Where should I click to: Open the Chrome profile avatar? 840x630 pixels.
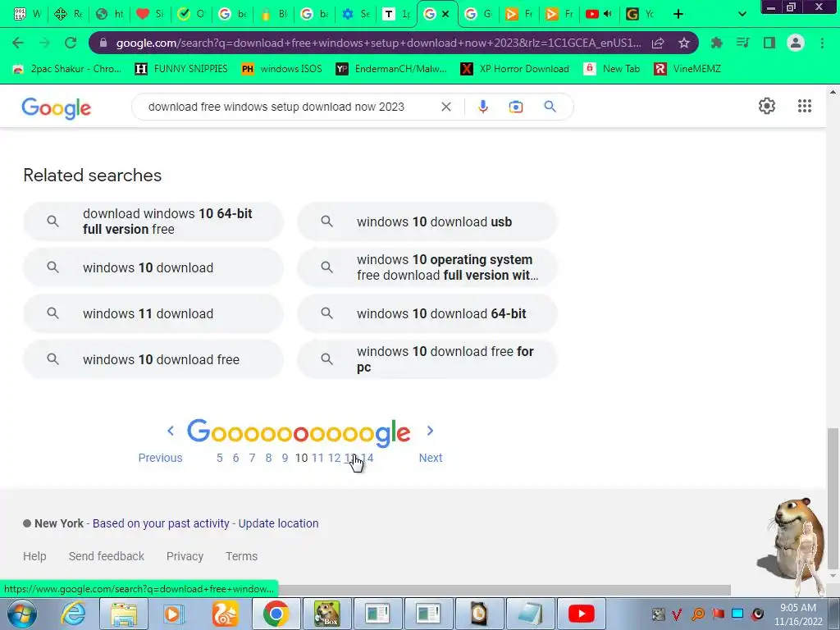(x=796, y=43)
